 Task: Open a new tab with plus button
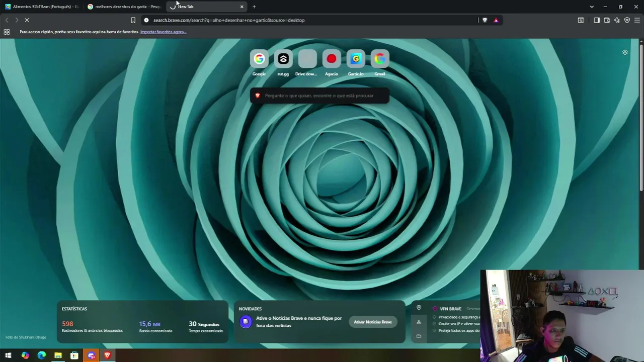[x=254, y=7]
